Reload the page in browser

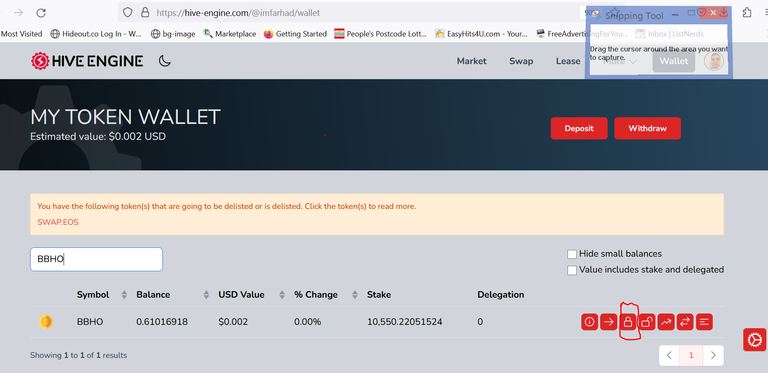pyautogui.click(x=41, y=13)
